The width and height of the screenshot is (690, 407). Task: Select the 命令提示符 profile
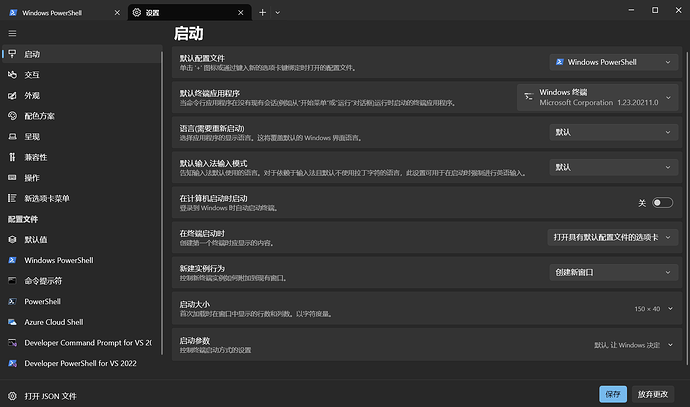(82, 281)
